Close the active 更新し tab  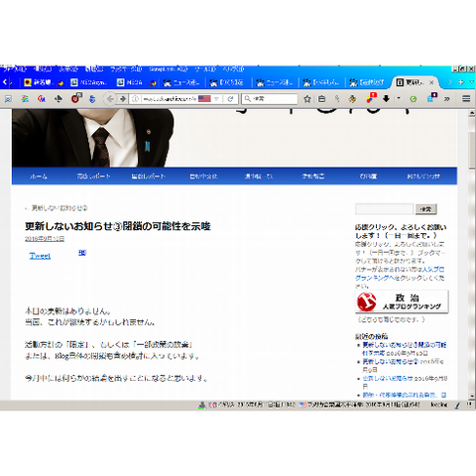click(x=431, y=82)
